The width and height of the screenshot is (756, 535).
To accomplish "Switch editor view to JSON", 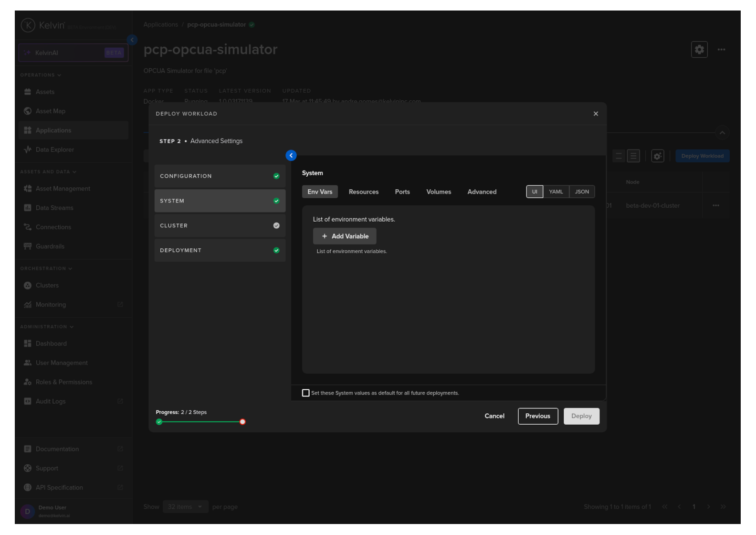I will click(581, 192).
